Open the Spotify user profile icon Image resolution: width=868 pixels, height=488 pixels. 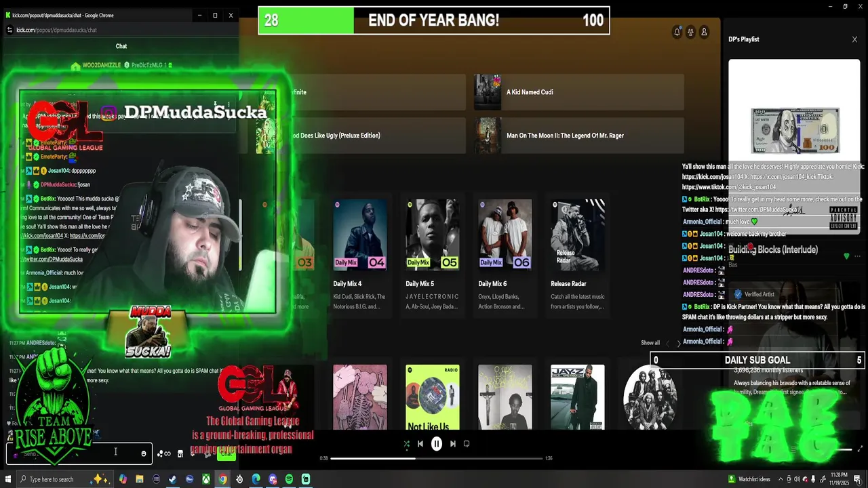pos(704,32)
